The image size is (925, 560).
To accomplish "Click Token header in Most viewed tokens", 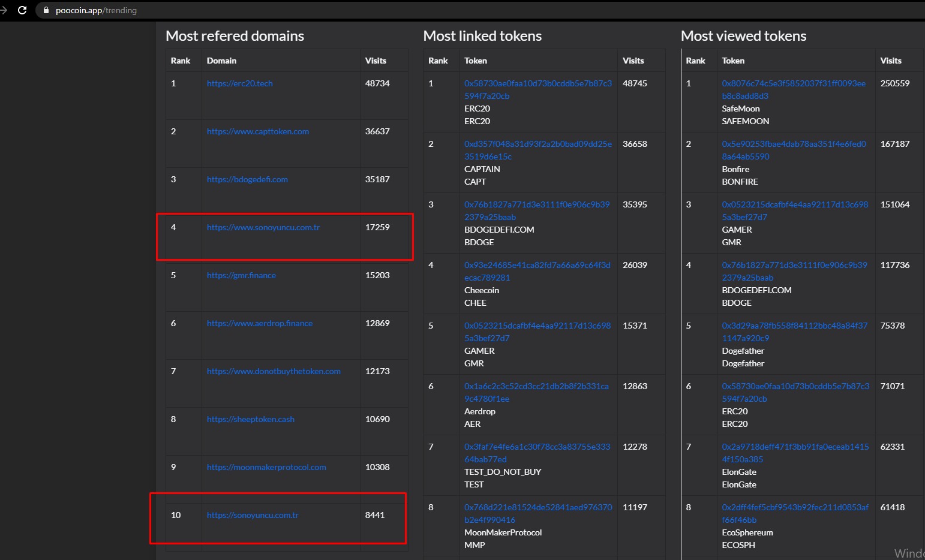I will tap(733, 61).
